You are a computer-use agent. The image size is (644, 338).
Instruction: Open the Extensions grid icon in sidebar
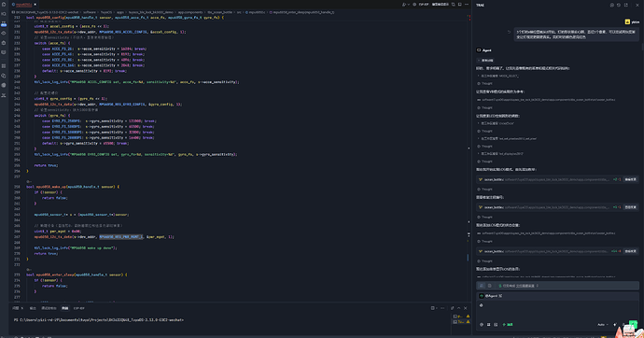4,65
